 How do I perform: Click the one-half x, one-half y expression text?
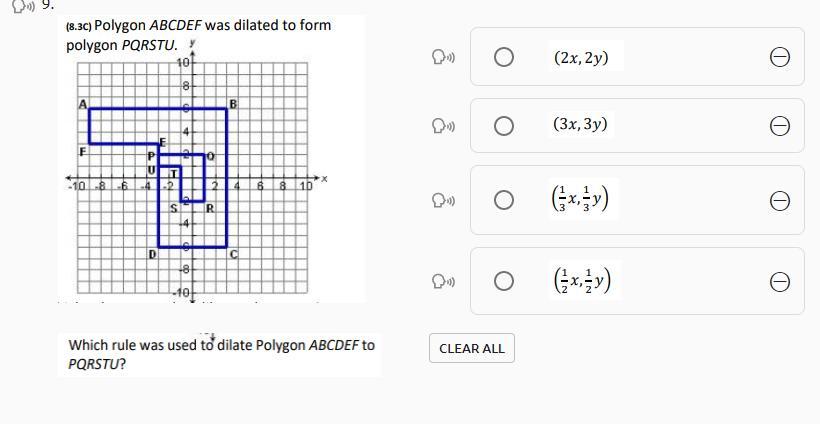coord(581,282)
